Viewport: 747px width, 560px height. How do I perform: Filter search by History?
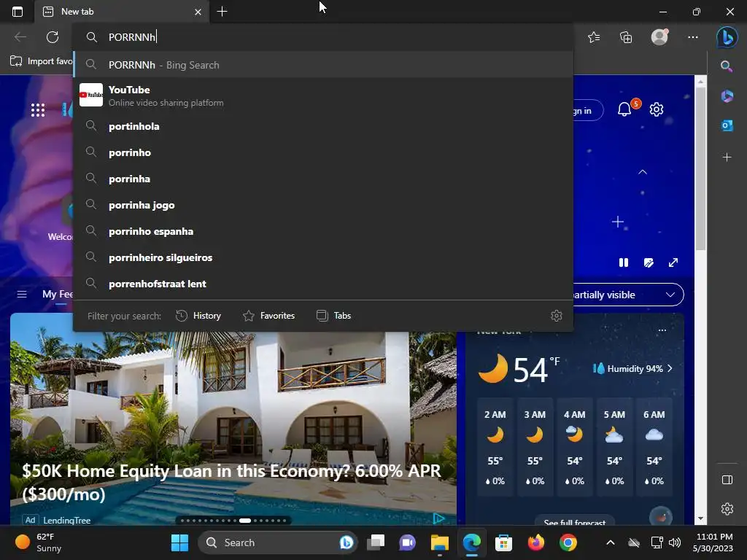point(198,316)
